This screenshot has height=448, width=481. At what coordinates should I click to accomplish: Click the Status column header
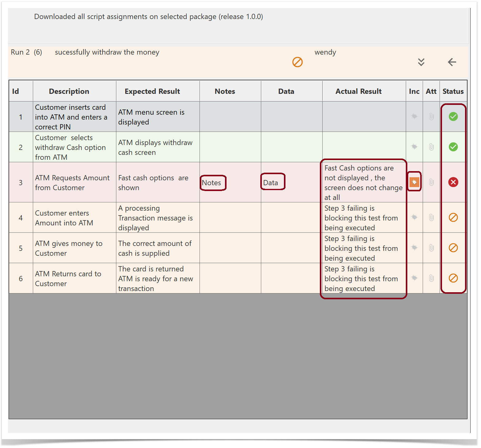[x=453, y=91]
